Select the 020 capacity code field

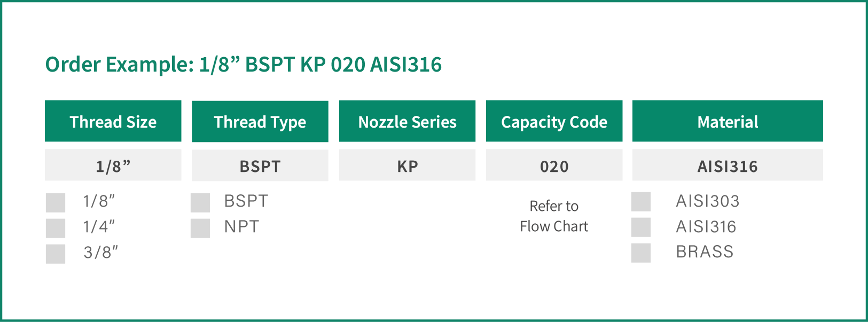[554, 165]
